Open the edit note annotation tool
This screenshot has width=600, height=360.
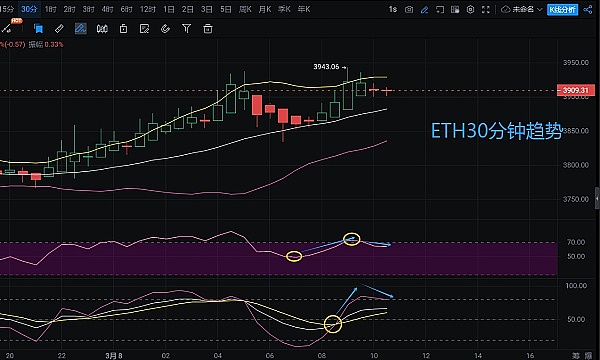click(144, 29)
